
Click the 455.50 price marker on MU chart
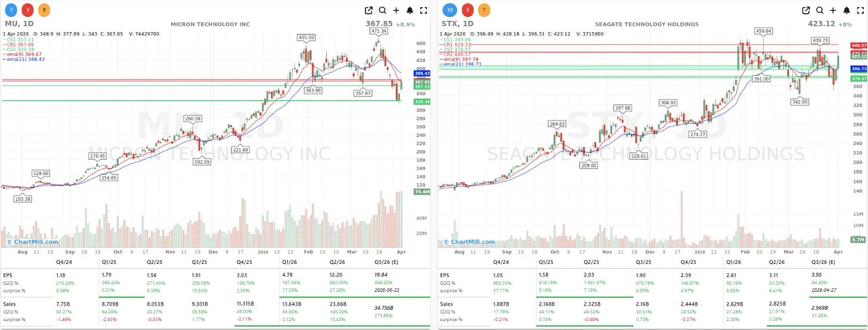click(x=307, y=37)
